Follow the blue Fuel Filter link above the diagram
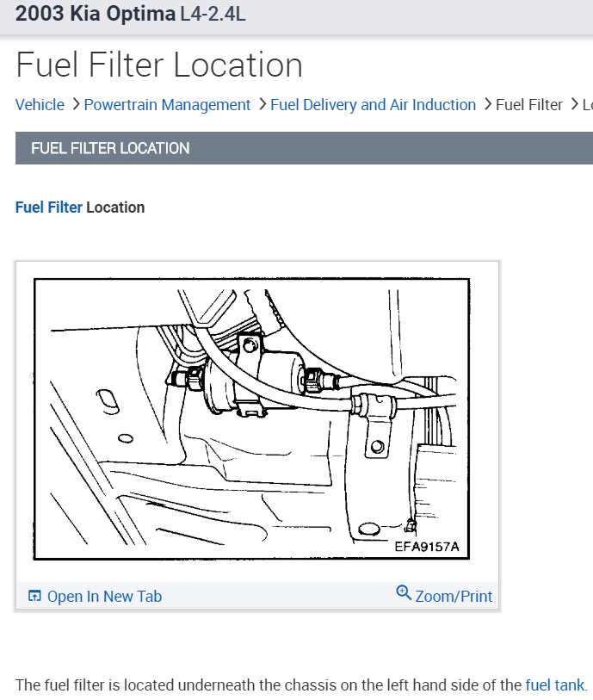 pyautogui.click(x=49, y=208)
